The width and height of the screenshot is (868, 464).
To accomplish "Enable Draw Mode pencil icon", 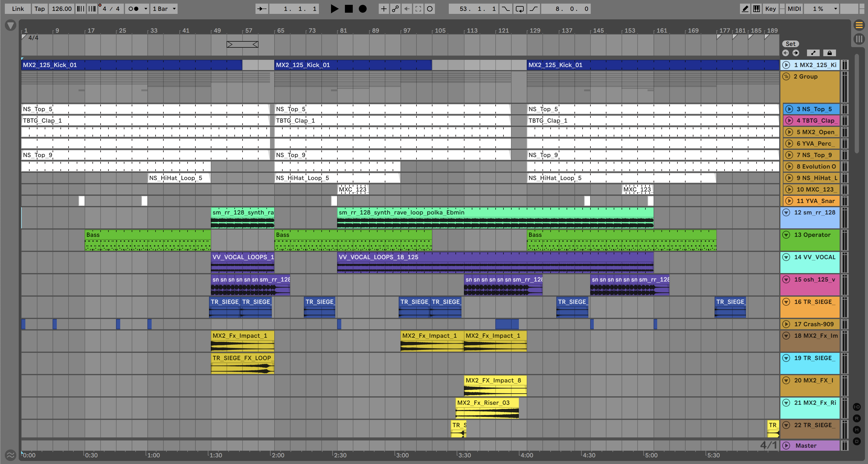I will click(745, 9).
